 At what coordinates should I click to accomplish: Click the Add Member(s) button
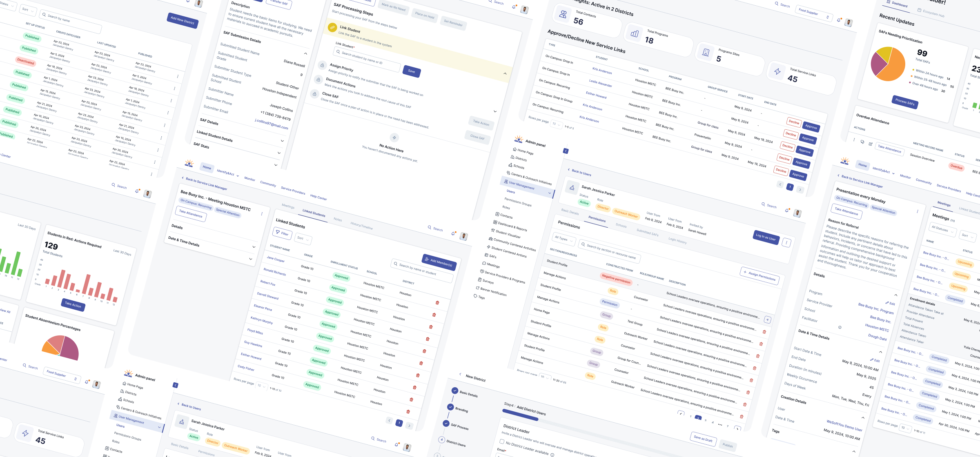tap(439, 262)
